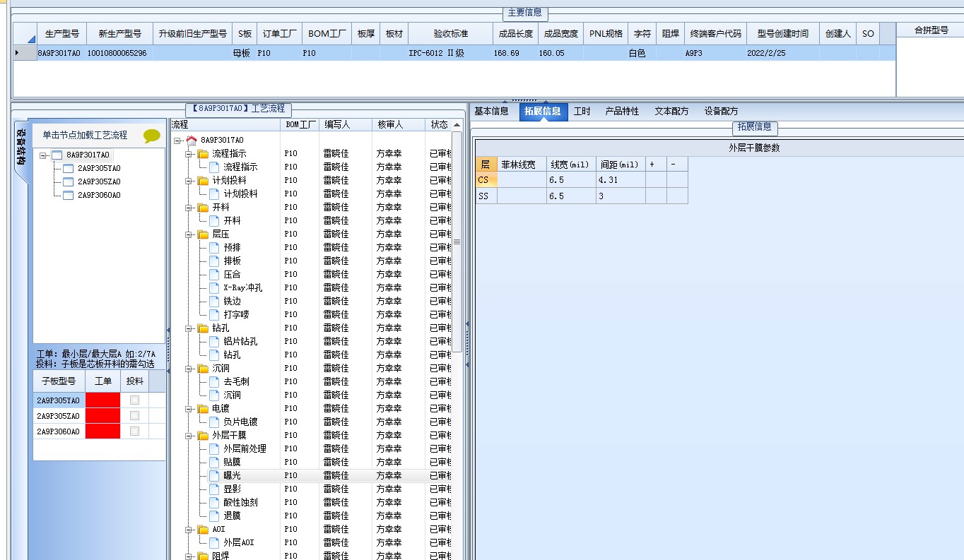964x560 pixels.
Task: Tick the 投料 checkbox for 2A9P3060A0
Action: [x=134, y=431]
